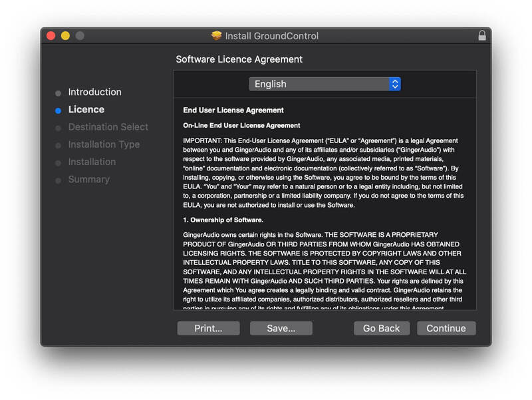Click the Continue button
532x400 pixels.
446,328
